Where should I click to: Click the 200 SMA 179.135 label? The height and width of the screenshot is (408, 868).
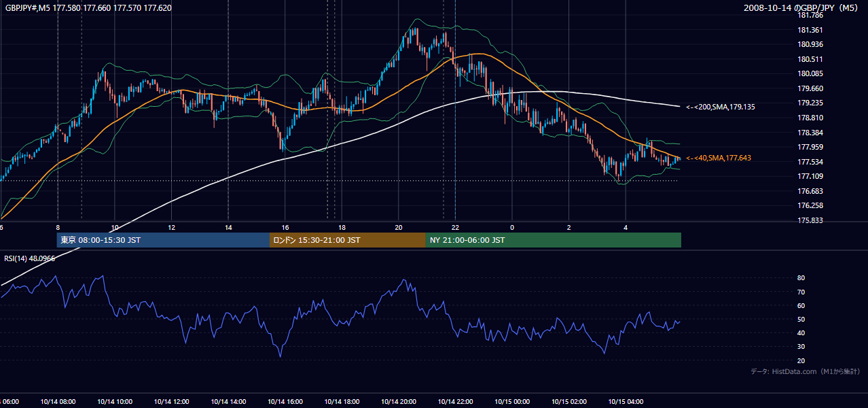721,107
